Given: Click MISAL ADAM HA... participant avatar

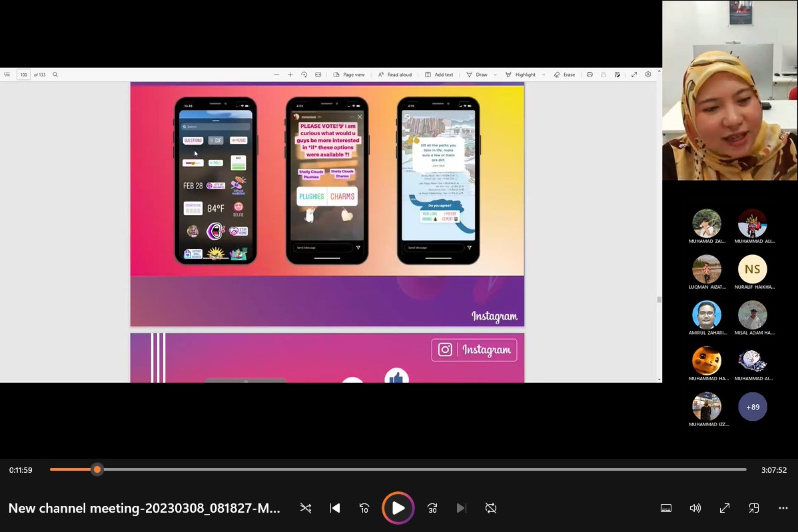Looking at the screenshot, I should click(x=753, y=314).
